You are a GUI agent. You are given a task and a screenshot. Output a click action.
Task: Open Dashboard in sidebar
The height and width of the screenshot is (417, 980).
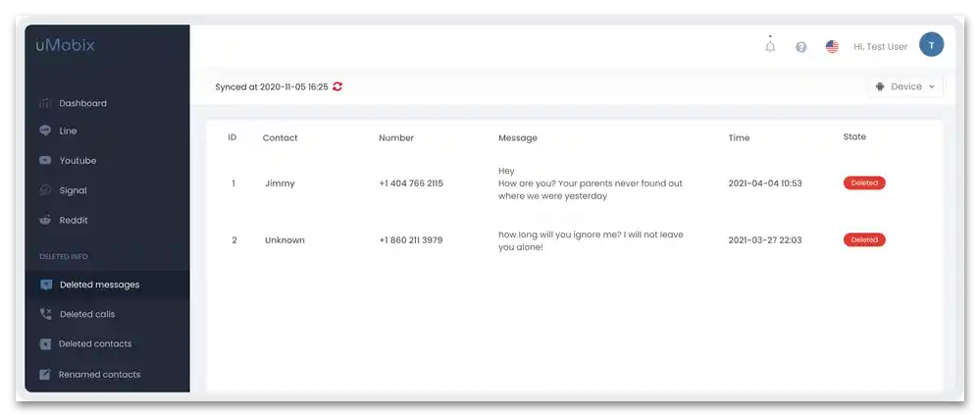pyautogui.click(x=82, y=103)
